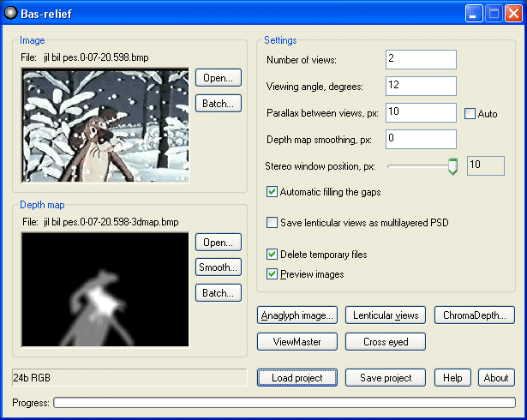Screen dimensions: 527x420
Task: Open a source image file
Action: (218, 78)
